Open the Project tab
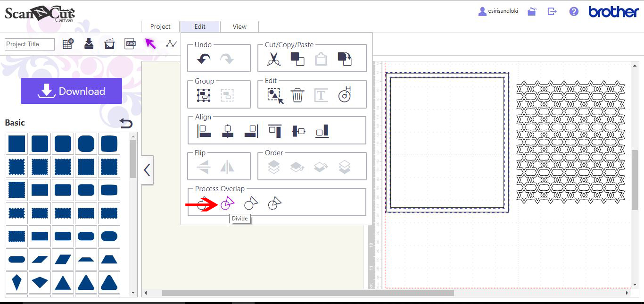 [x=160, y=26]
